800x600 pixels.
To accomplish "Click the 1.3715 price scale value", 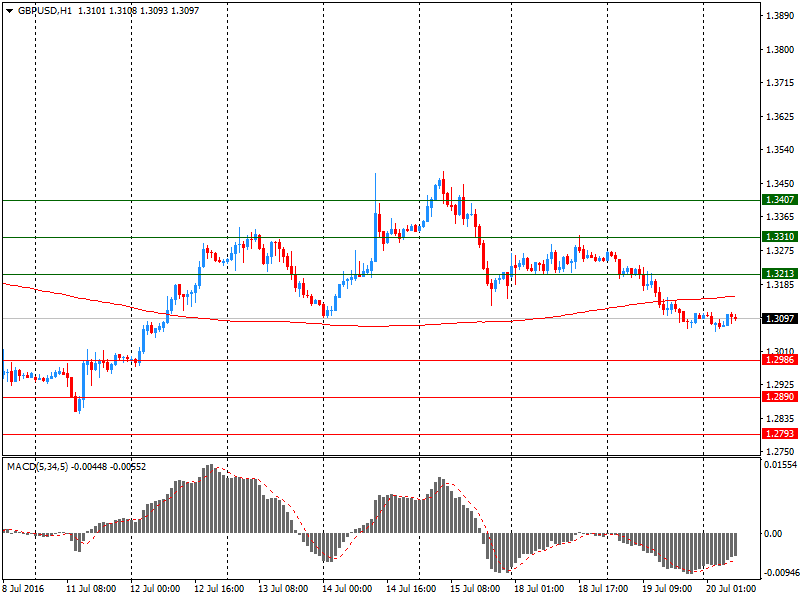I will [780, 83].
